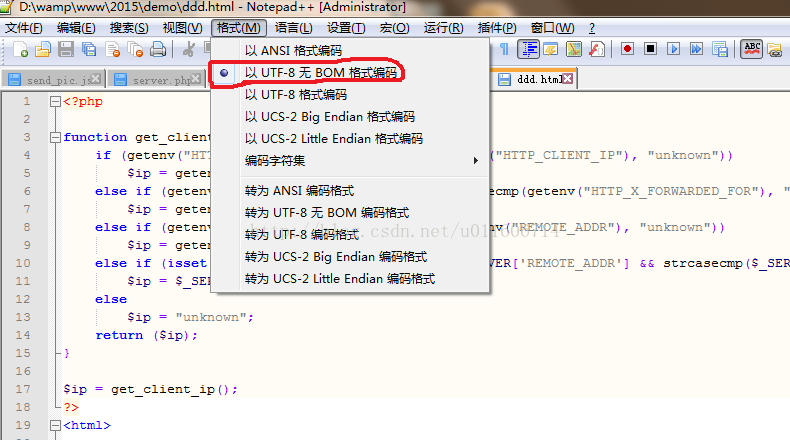Click the Save All files icon
790x440 pixels.
[x=89, y=49]
